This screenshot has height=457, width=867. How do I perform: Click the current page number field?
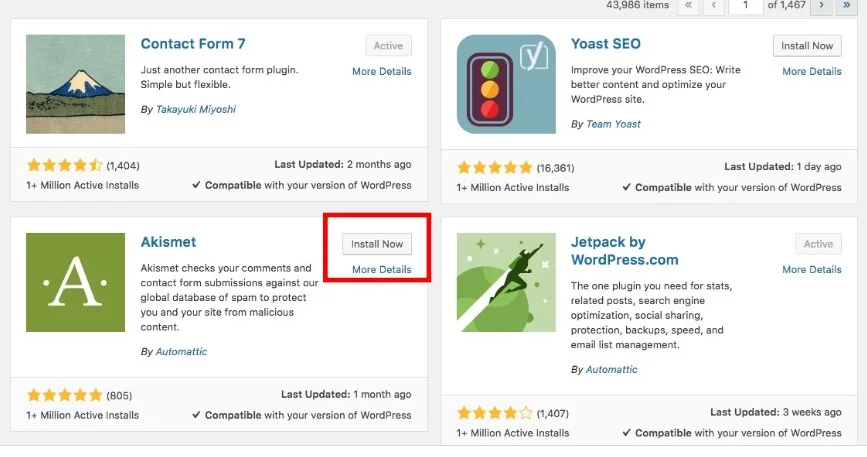745,6
